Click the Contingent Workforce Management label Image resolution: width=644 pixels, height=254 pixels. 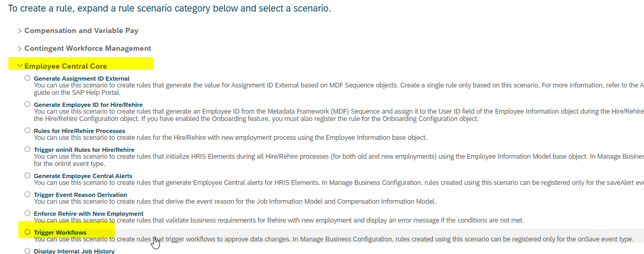[88, 49]
